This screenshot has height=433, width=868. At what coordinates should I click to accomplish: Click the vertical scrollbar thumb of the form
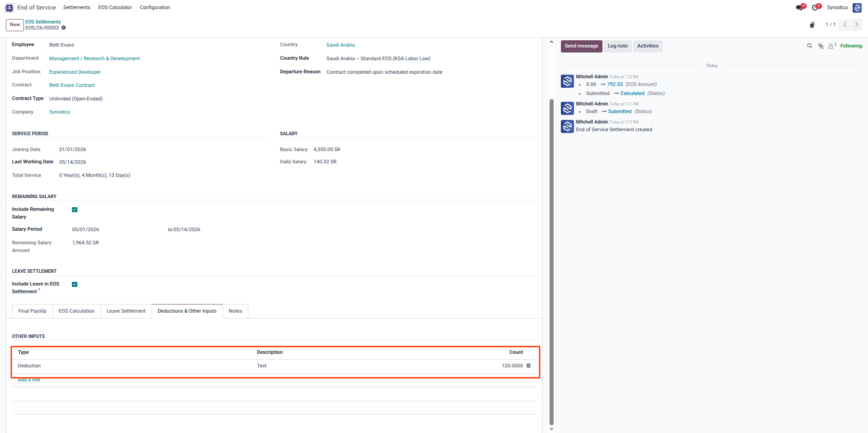pyautogui.click(x=551, y=262)
